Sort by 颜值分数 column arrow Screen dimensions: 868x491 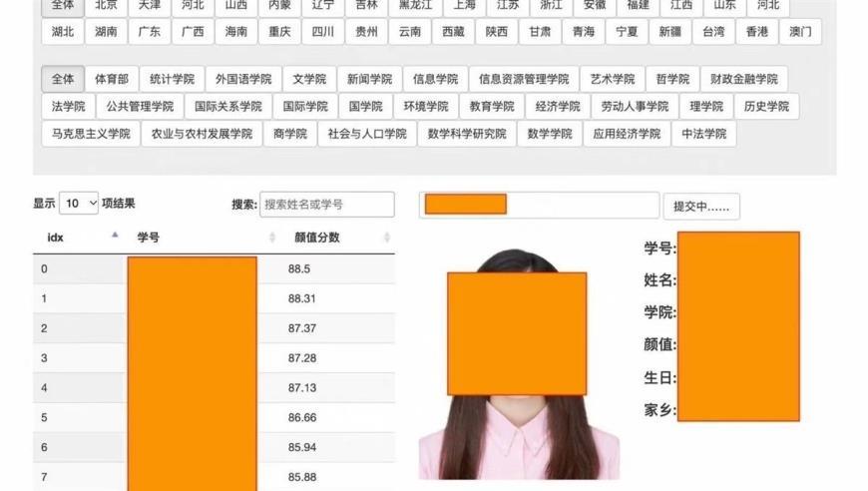[x=387, y=238]
